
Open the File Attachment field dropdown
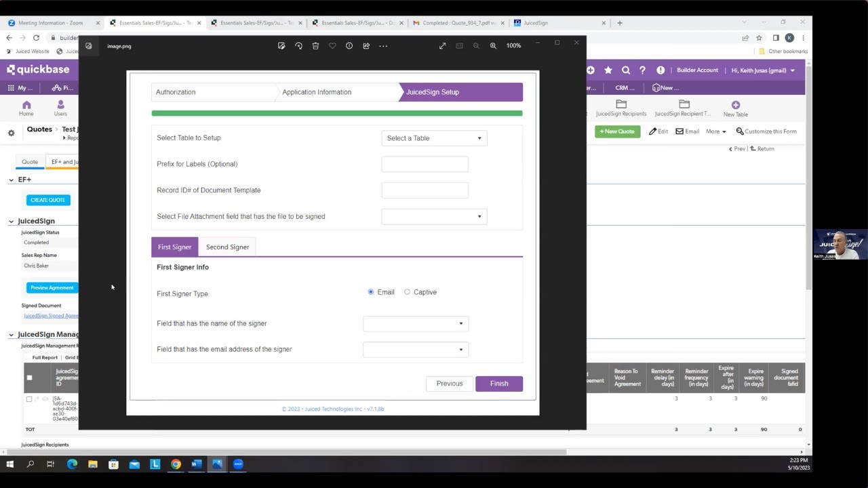pyautogui.click(x=434, y=217)
